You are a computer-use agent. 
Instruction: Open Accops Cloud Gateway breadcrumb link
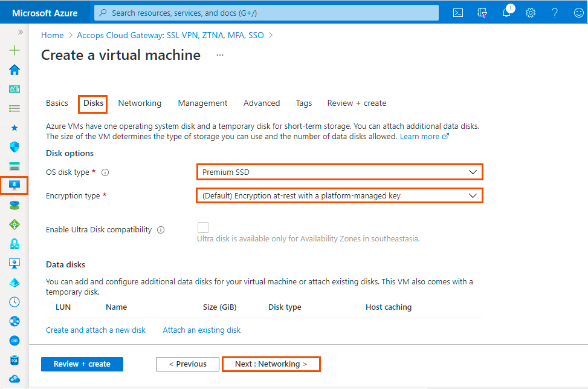170,35
